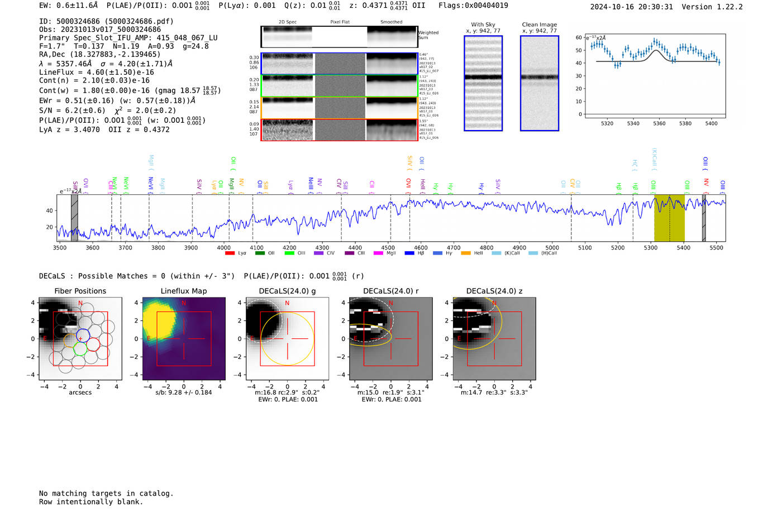
Task: Click the Smoothed column heading
Action: coord(391,22)
